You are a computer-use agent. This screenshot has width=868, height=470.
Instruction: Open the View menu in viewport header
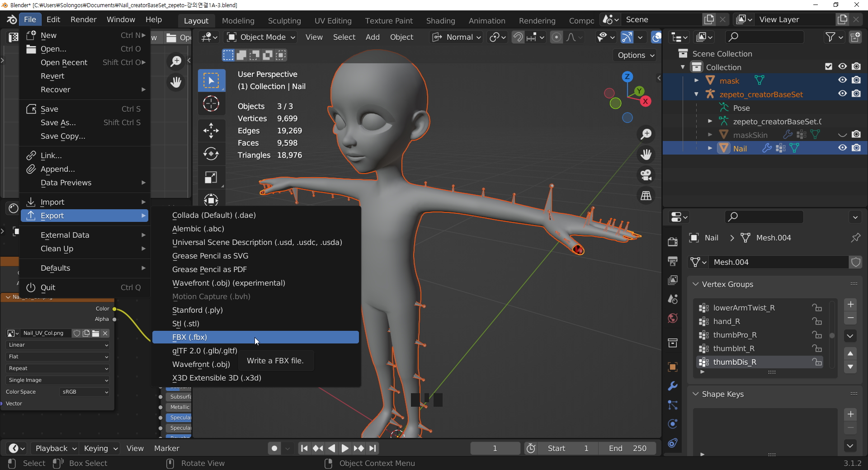314,37
